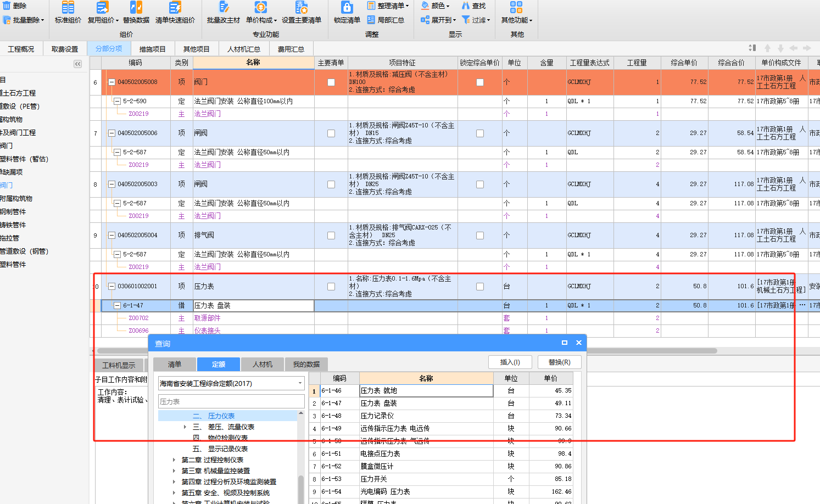The height and width of the screenshot is (504, 820).
Task: Click the row height adjust icon
Action: click(x=752, y=48)
